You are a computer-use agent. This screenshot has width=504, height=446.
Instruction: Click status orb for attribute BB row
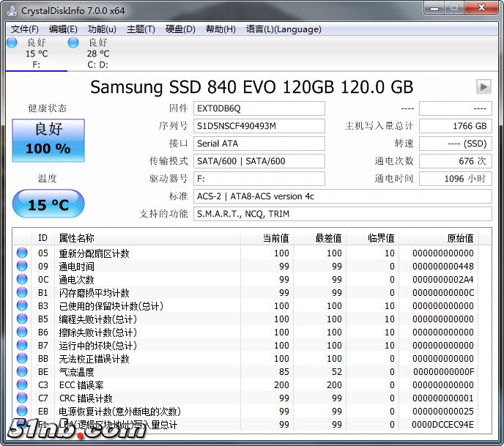[22, 359]
